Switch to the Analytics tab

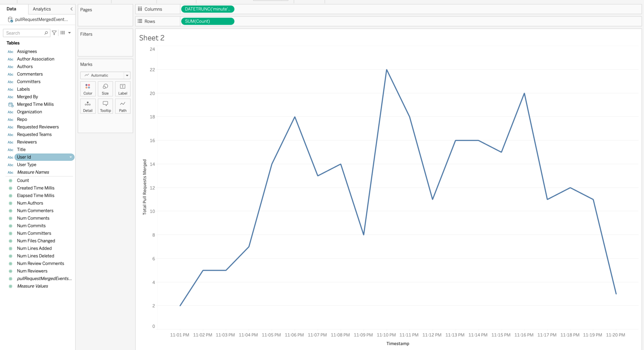pyautogui.click(x=42, y=9)
